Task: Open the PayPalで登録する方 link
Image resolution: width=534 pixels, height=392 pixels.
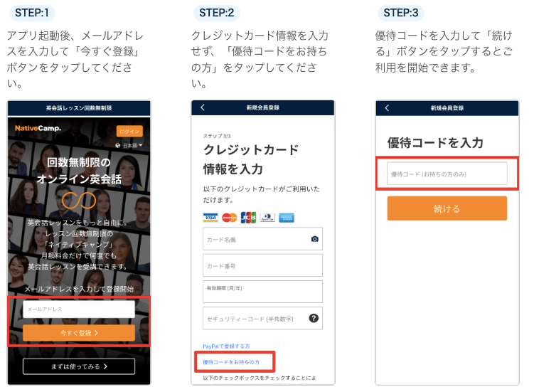Action: click(x=226, y=346)
